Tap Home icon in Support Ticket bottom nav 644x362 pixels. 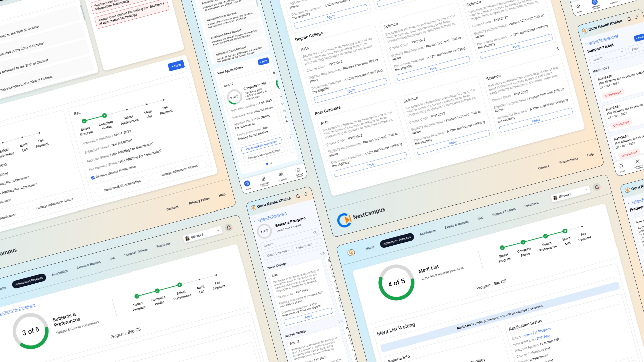coord(621,166)
